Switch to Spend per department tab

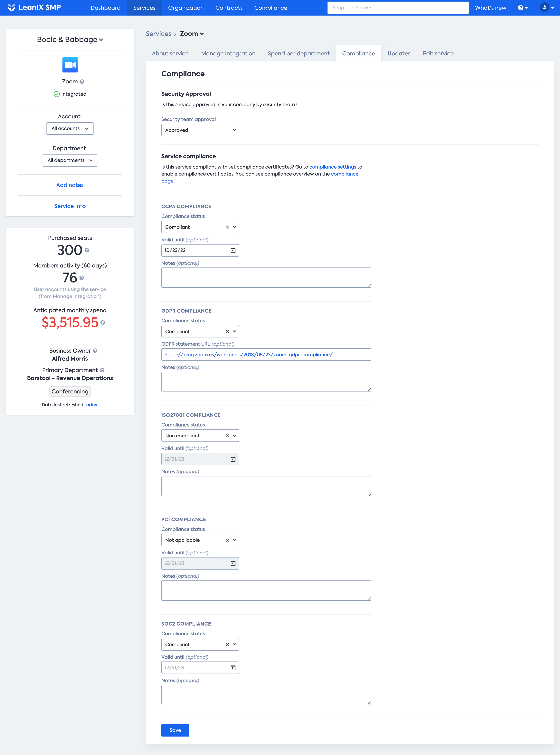[298, 53]
